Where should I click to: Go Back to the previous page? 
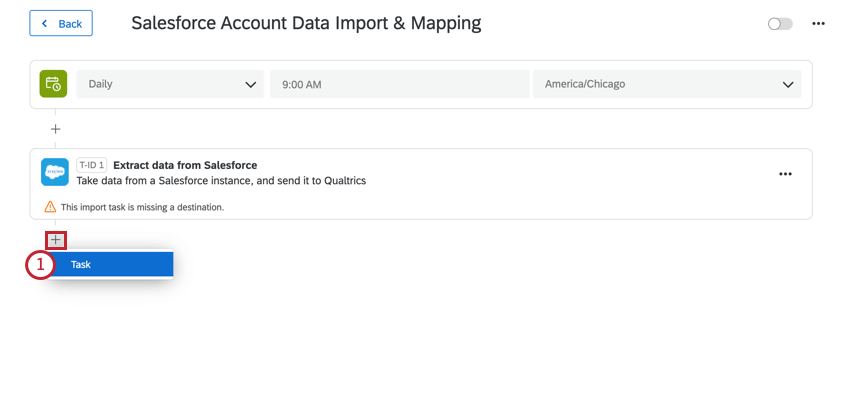[61, 23]
